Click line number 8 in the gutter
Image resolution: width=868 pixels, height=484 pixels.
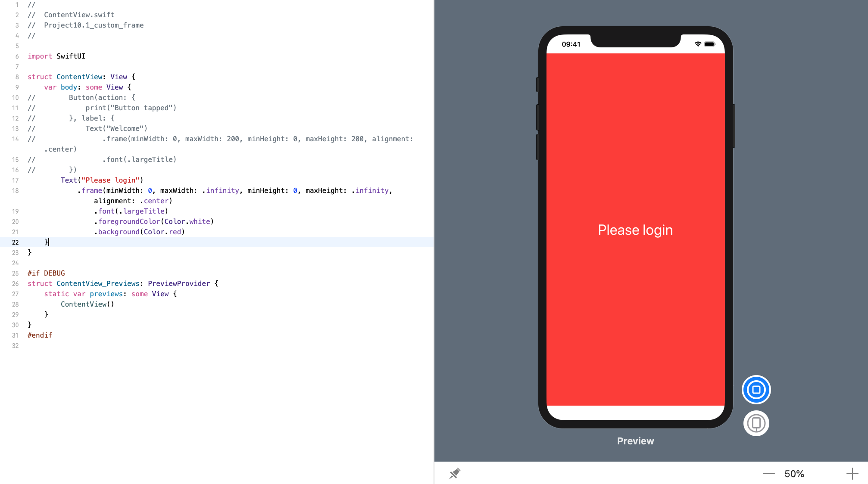(17, 77)
